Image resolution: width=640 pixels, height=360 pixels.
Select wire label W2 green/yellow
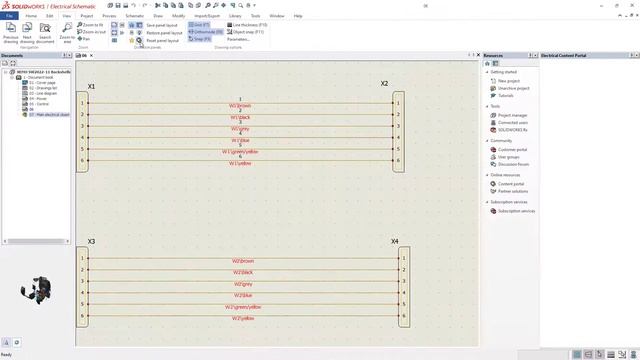pos(243,307)
